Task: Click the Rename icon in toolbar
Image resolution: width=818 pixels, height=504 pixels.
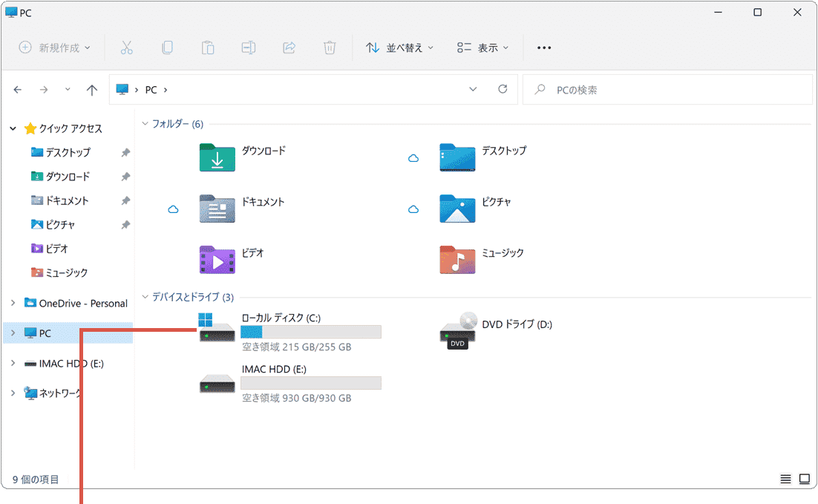Action: coord(249,48)
